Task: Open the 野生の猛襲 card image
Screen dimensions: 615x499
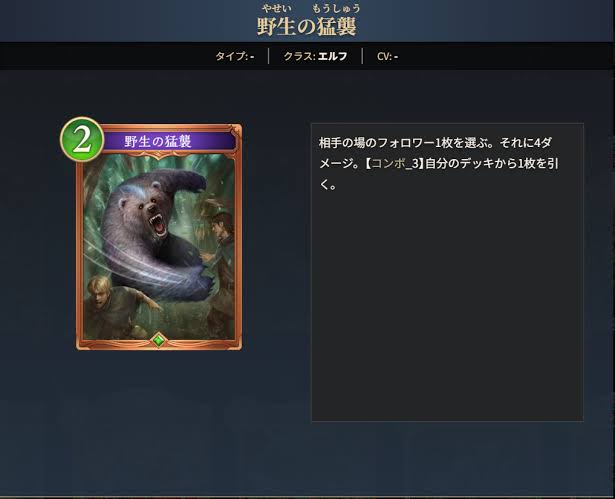Action: (159, 237)
